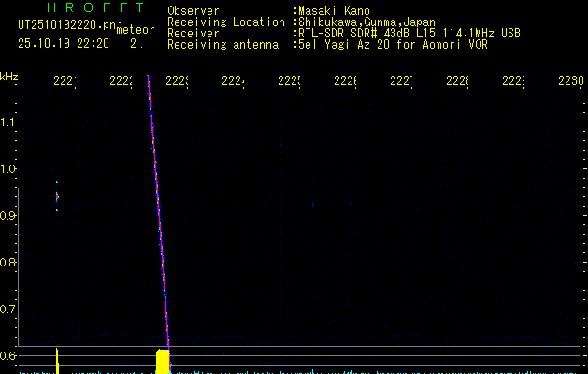Image resolution: width=588 pixels, height=374 pixels.
Task: Click the 0.7 kHz frequency tick label
Action: (x=9, y=309)
